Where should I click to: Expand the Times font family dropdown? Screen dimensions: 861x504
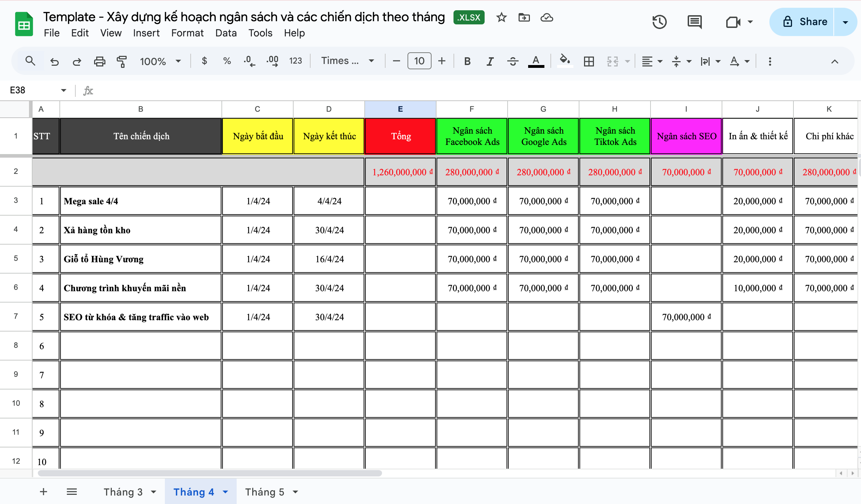(347, 61)
